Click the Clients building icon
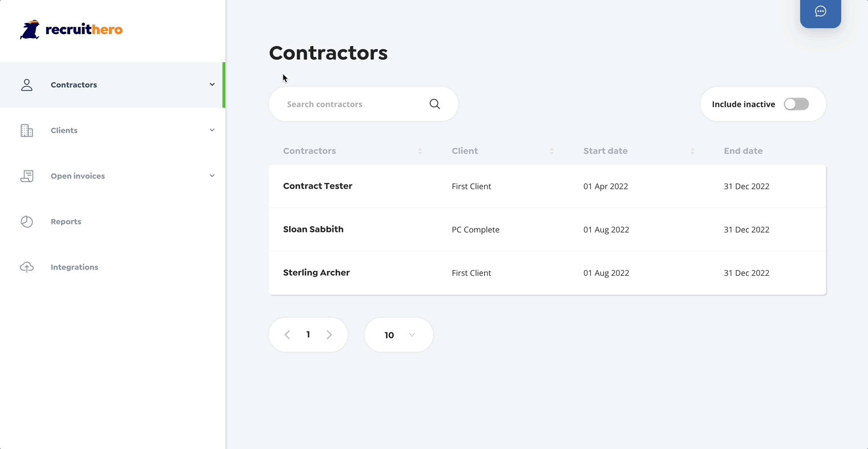The height and width of the screenshot is (449, 868). pyautogui.click(x=27, y=130)
